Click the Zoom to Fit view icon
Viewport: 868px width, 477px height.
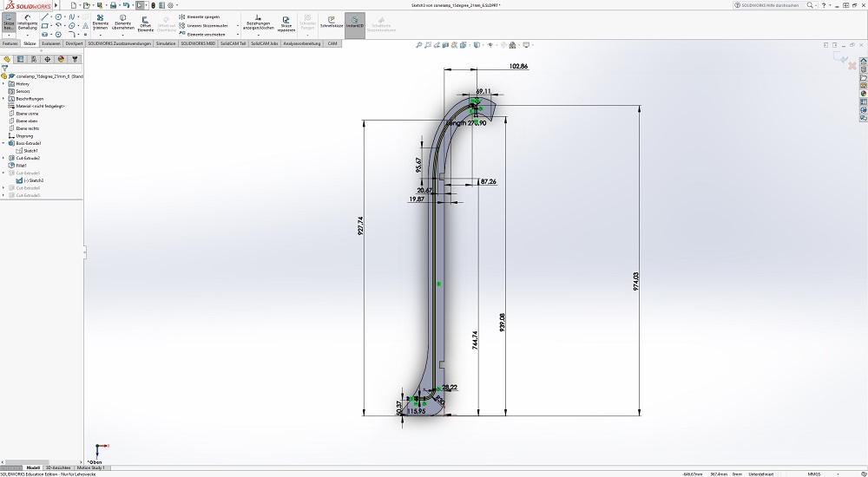(419, 45)
